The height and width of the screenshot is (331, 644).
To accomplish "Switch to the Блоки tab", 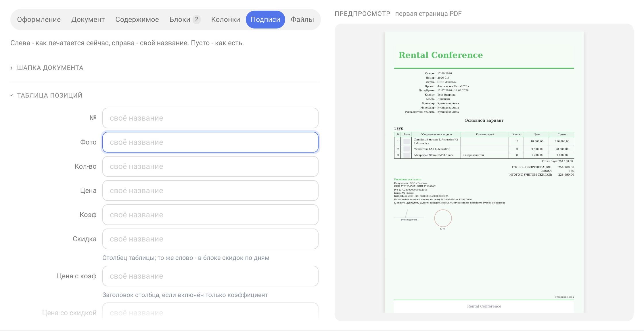I will (x=185, y=20).
